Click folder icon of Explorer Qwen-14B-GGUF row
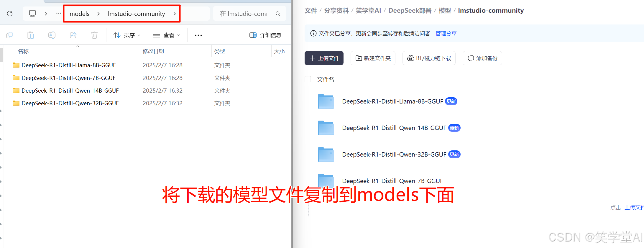 (x=16, y=91)
